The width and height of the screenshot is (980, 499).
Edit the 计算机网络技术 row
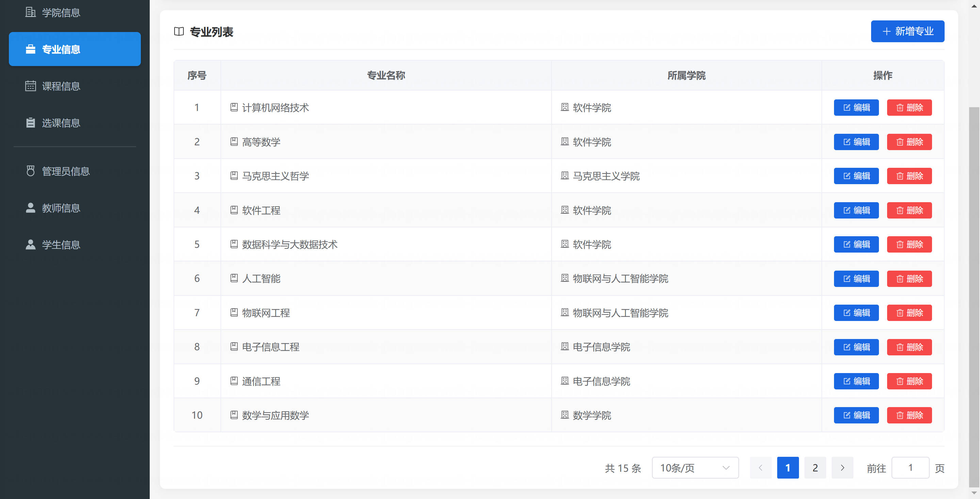(856, 108)
